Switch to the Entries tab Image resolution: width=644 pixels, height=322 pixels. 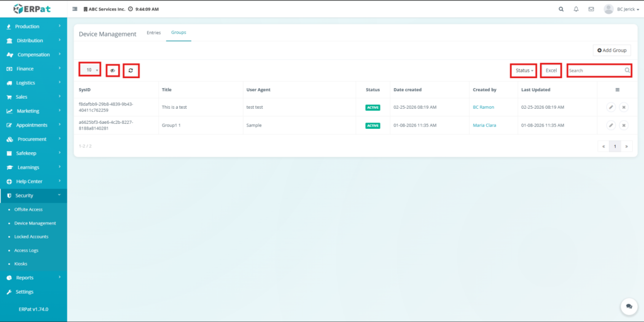tap(153, 33)
